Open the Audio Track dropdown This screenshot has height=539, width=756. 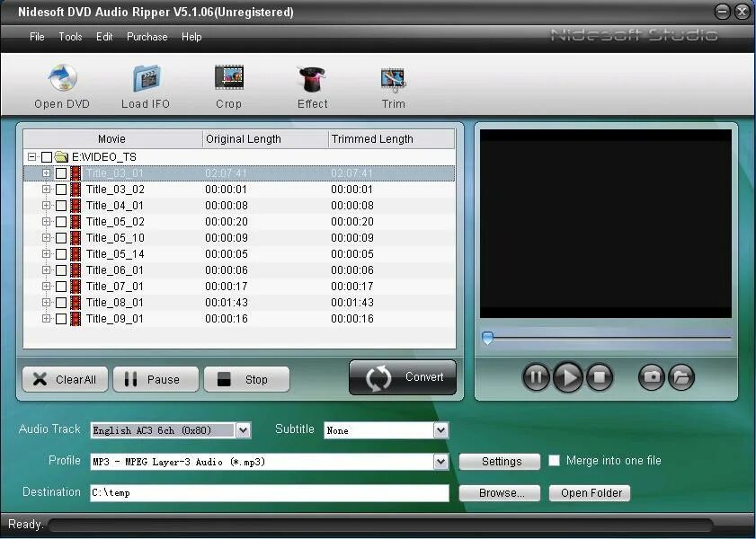(x=244, y=430)
